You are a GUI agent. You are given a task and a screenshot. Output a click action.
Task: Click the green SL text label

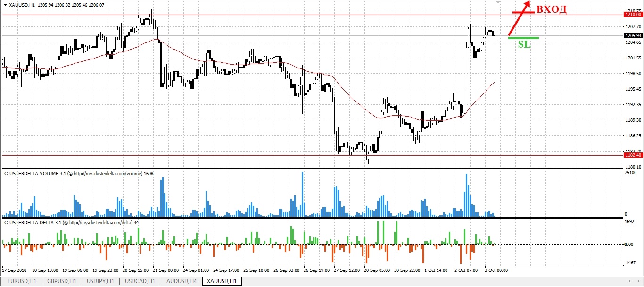[524, 45]
